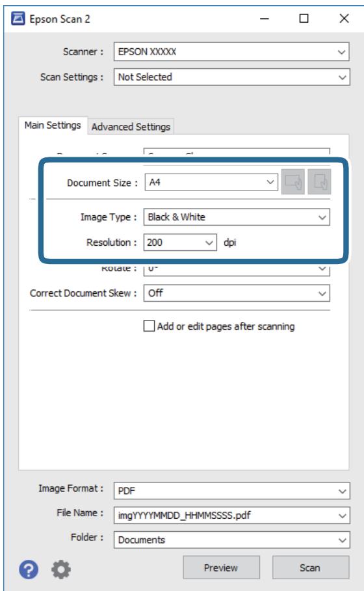Open the Image Format dropdown

231,491
